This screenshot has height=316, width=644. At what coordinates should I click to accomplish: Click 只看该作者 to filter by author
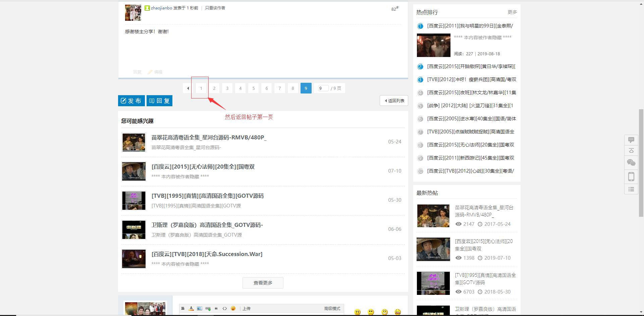[x=215, y=8]
